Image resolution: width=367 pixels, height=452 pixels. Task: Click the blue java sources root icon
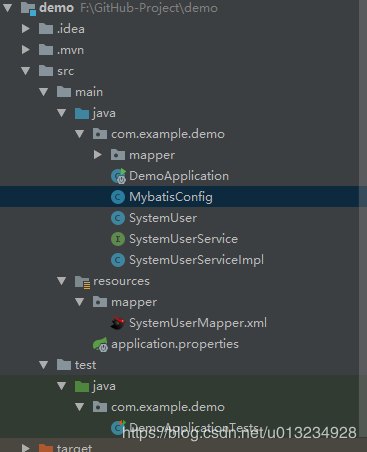click(x=82, y=113)
